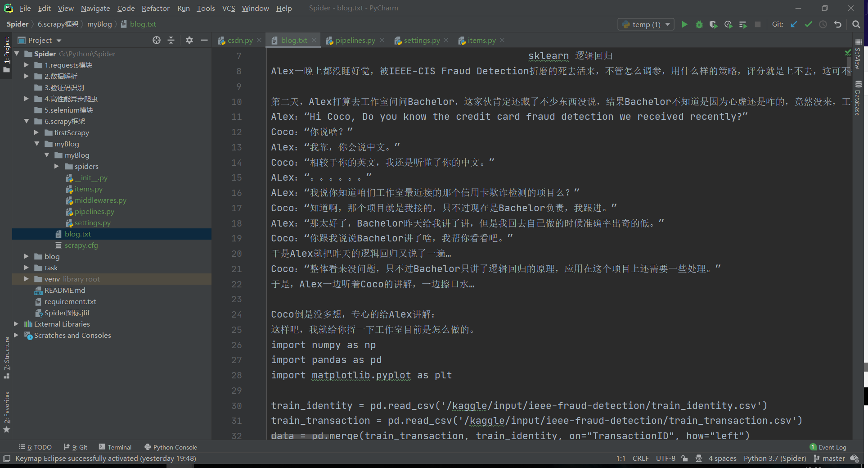Open the SciView side panel

[x=858, y=54]
